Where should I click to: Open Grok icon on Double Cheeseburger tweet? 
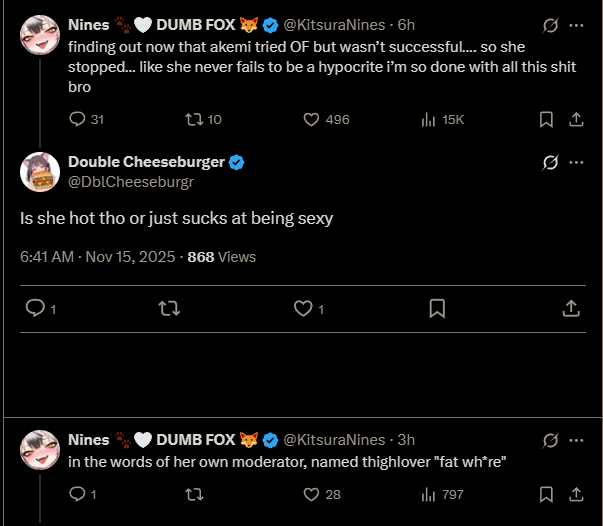(x=549, y=162)
